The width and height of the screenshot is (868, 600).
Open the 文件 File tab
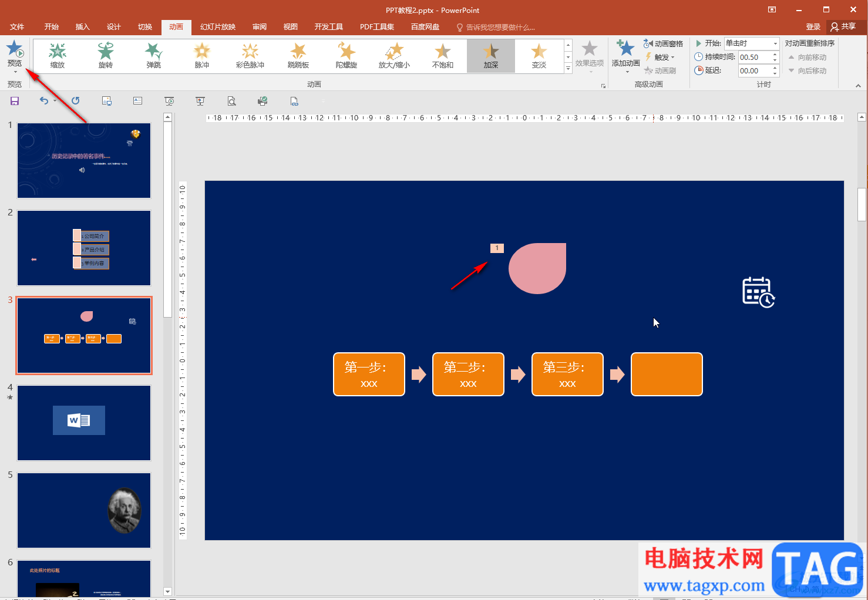(17, 27)
